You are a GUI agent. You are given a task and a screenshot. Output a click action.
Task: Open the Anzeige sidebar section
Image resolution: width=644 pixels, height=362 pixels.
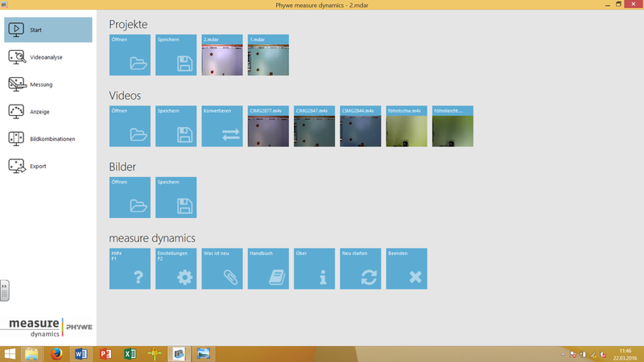click(x=47, y=111)
